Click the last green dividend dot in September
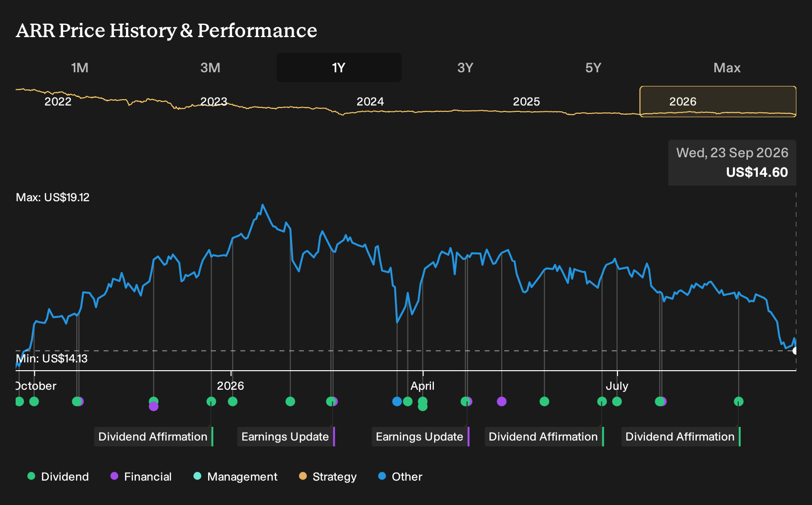The height and width of the screenshot is (505, 812). (739, 401)
